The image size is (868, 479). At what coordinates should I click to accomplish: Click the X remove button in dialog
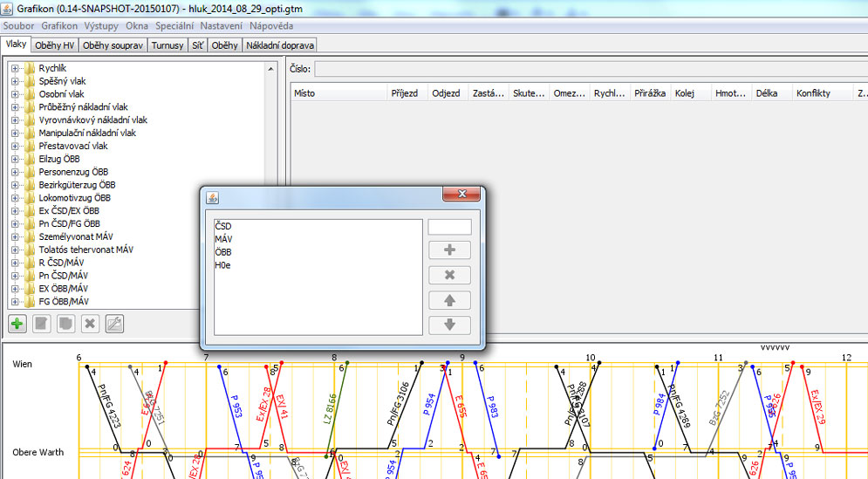tap(449, 275)
